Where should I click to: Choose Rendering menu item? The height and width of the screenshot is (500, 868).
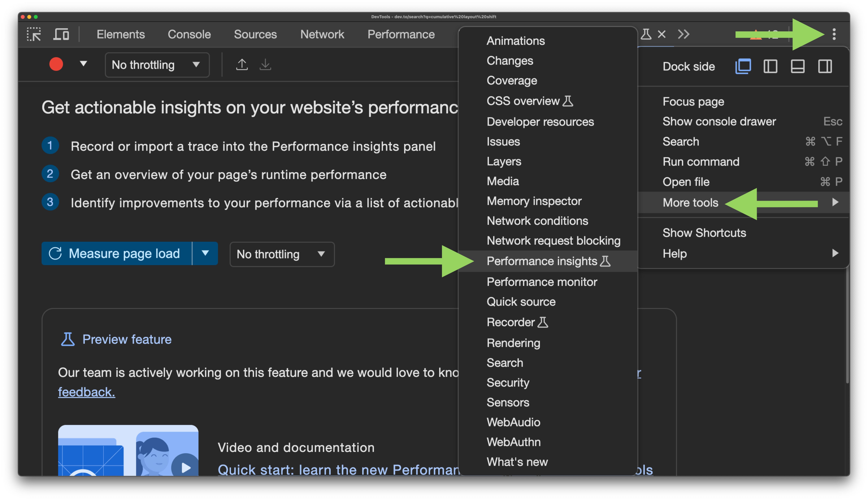tap(548, 343)
